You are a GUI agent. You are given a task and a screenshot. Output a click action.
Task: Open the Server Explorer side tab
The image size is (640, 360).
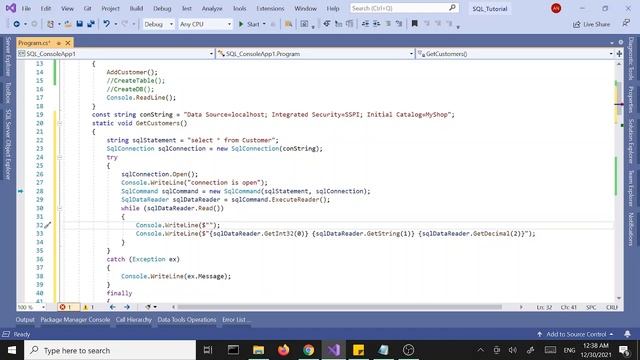(8, 57)
